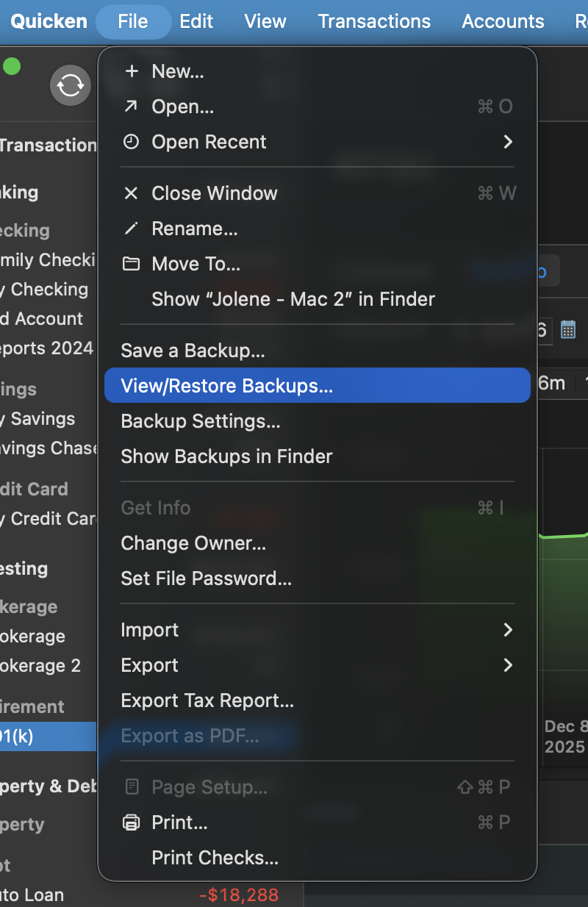
Task: Click the X icon for Close Window
Action: click(131, 193)
